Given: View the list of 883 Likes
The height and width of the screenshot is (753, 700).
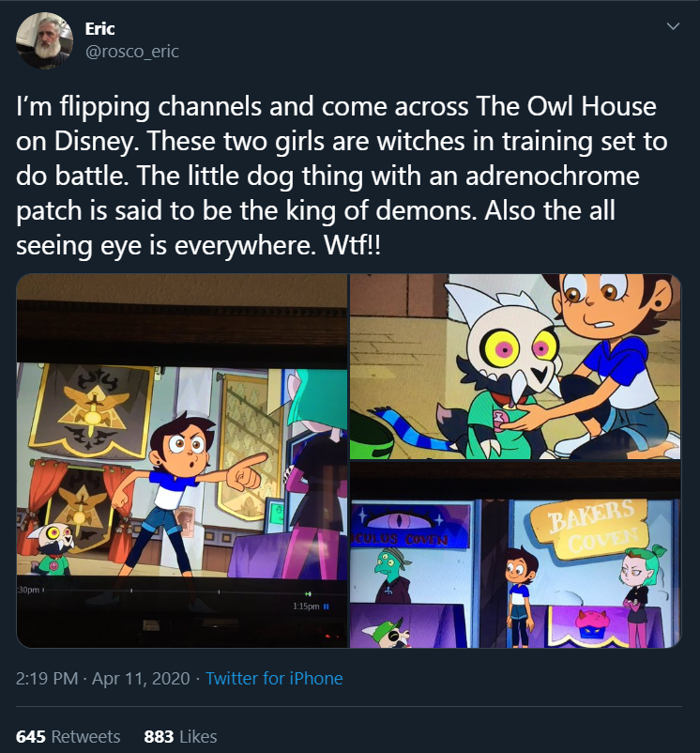Looking at the screenshot, I should tap(180, 736).
